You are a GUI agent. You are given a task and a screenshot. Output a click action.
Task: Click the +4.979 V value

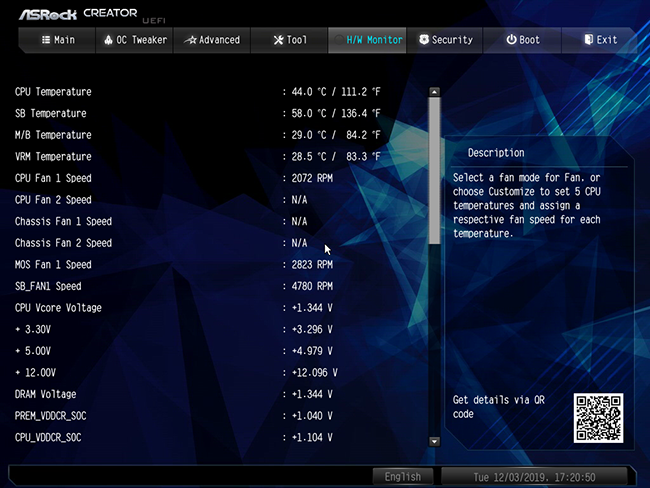pyautogui.click(x=312, y=351)
